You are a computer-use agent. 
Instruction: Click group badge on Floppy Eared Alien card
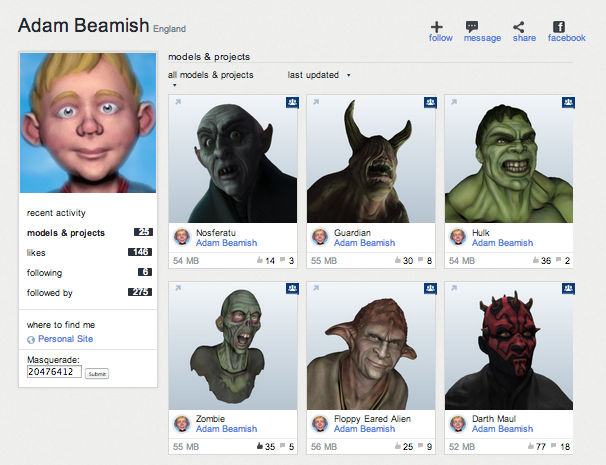(430, 288)
